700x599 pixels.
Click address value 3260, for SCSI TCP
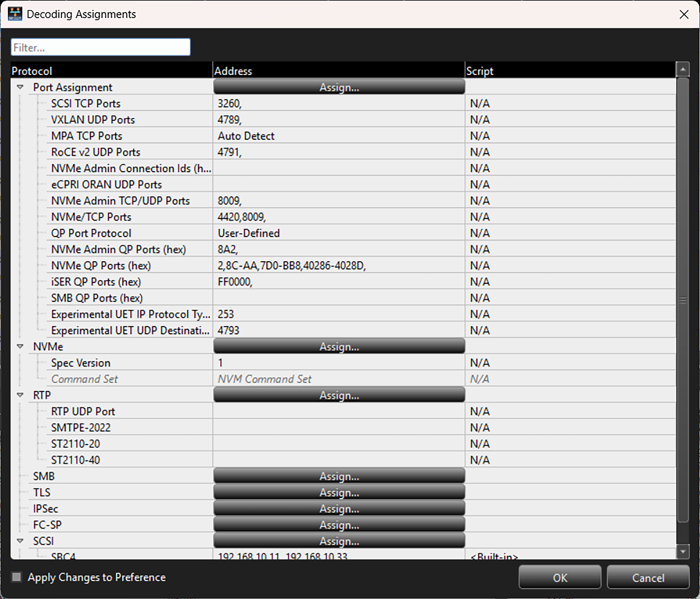click(230, 103)
